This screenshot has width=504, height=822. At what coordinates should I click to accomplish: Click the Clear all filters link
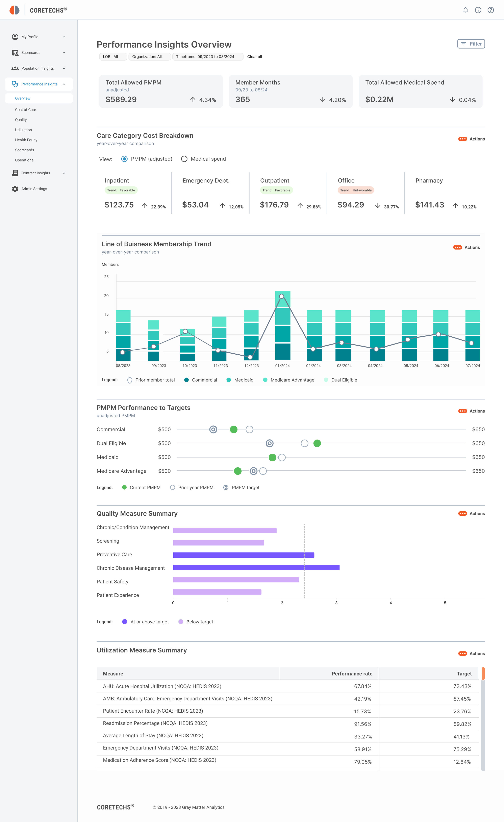[254, 57]
